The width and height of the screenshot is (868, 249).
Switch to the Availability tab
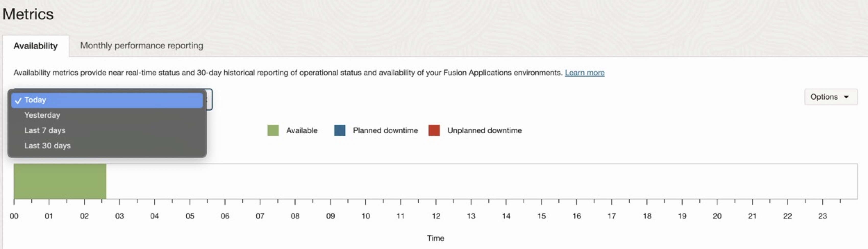[x=35, y=46]
